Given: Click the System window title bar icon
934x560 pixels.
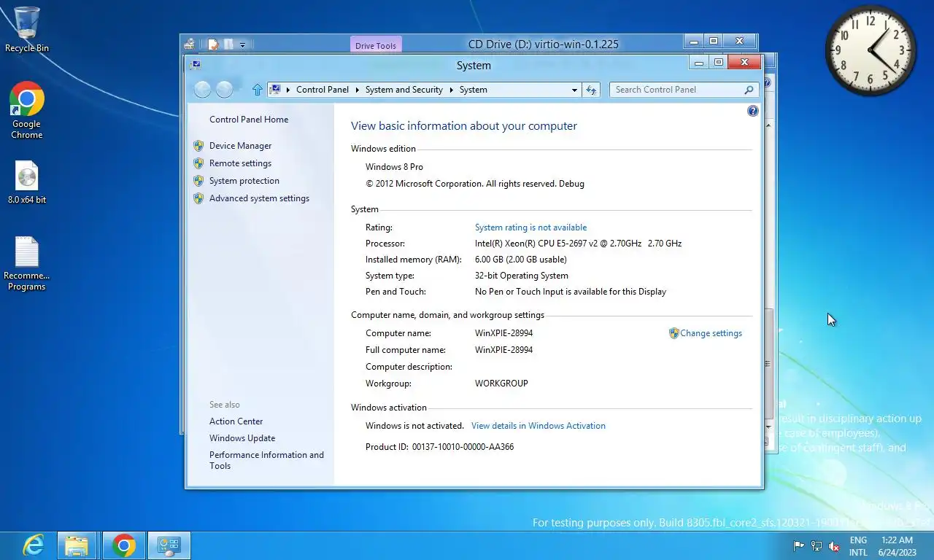Looking at the screenshot, I should coord(195,65).
